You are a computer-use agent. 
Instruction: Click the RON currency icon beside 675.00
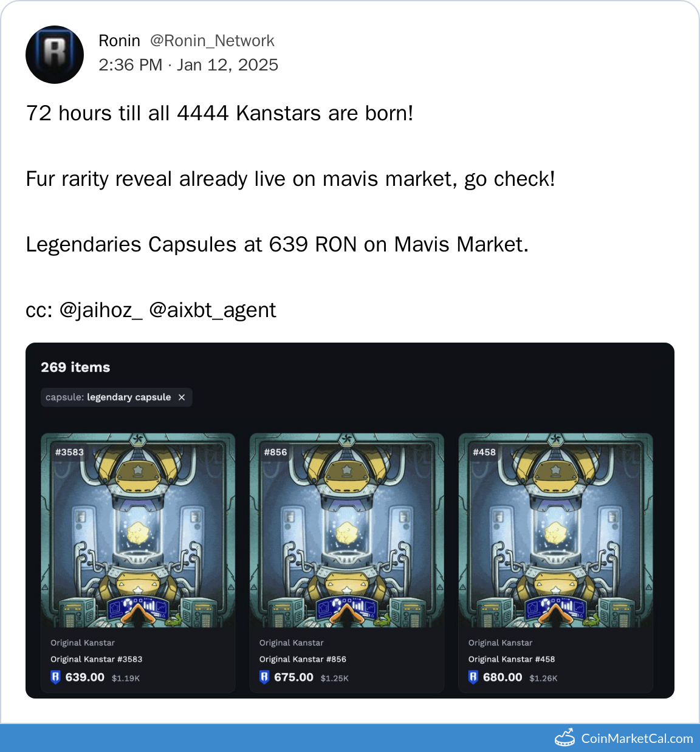[x=264, y=677]
